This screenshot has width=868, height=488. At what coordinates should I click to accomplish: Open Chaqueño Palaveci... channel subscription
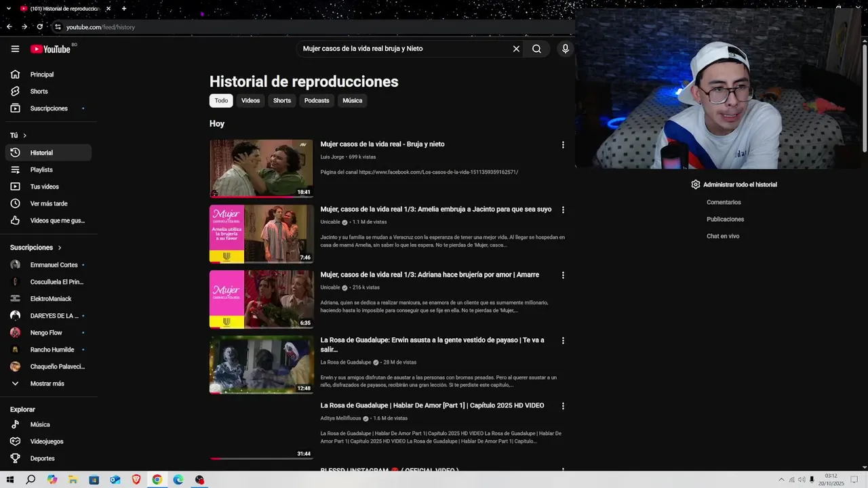coord(48,367)
